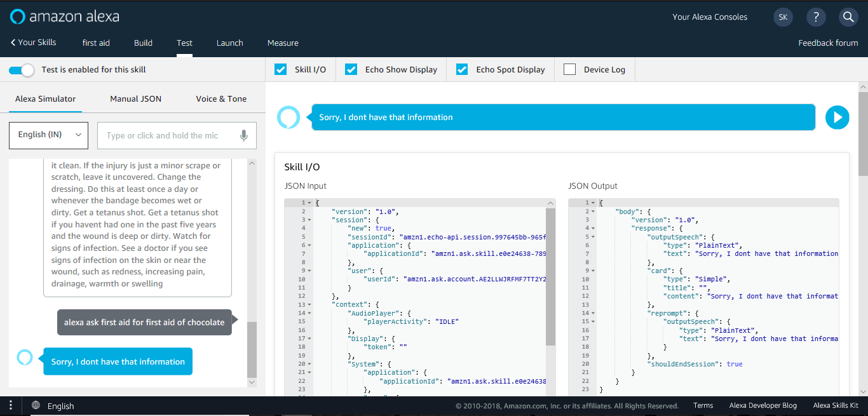Collapse context fold arrow at input line 13
868x416 pixels.
point(310,305)
